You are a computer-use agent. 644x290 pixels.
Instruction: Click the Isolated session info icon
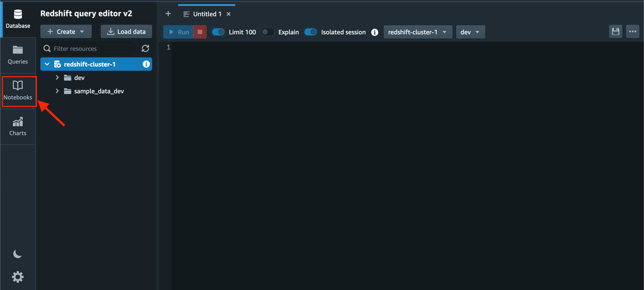click(x=374, y=32)
